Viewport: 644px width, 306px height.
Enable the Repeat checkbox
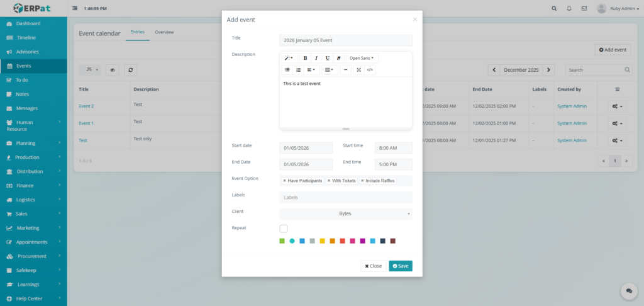pos(284,229)
